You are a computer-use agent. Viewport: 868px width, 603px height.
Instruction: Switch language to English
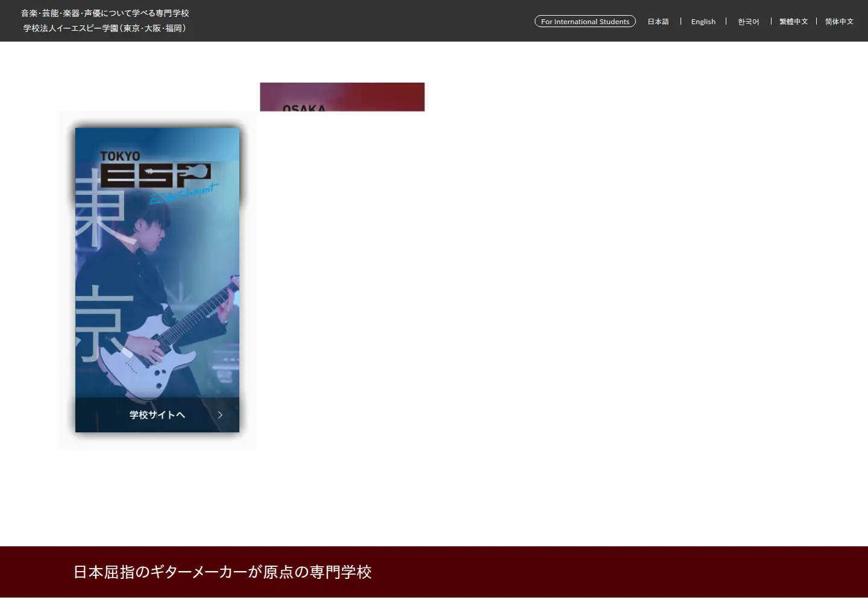click(x=703, y=22)
